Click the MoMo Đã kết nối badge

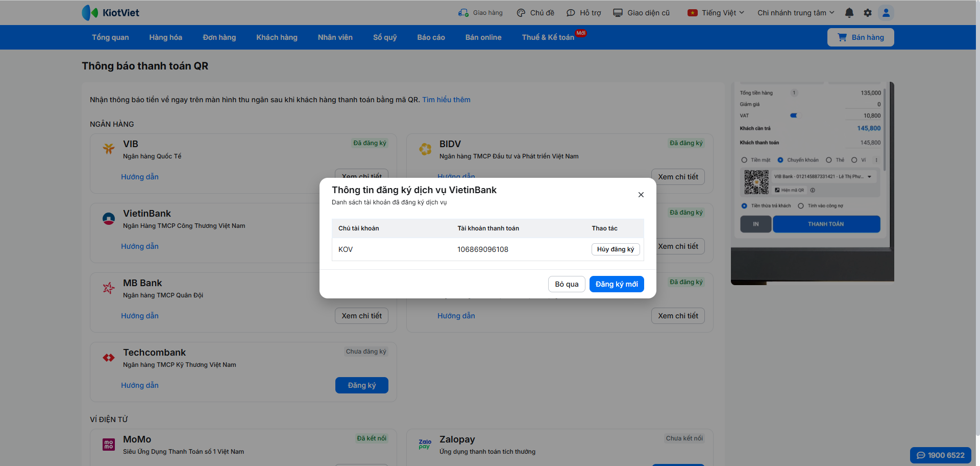click(372, 438)
